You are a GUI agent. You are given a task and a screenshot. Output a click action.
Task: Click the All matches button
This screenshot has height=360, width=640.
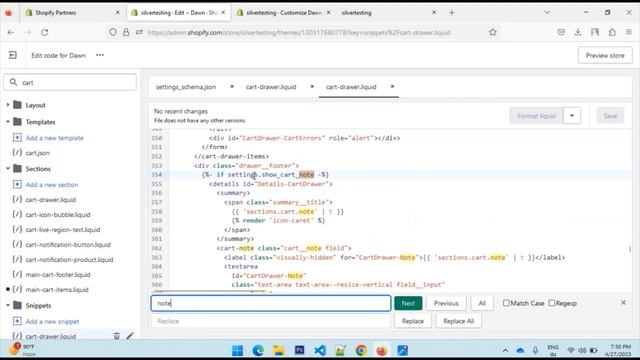point(482,303)
